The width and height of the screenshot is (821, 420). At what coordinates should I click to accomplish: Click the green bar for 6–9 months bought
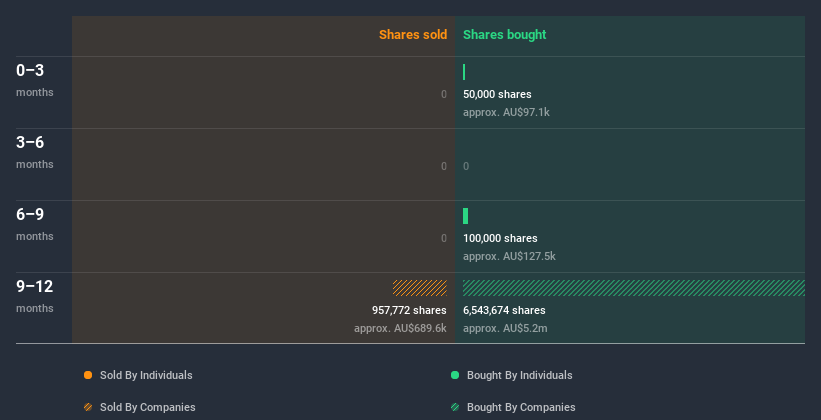465,216
